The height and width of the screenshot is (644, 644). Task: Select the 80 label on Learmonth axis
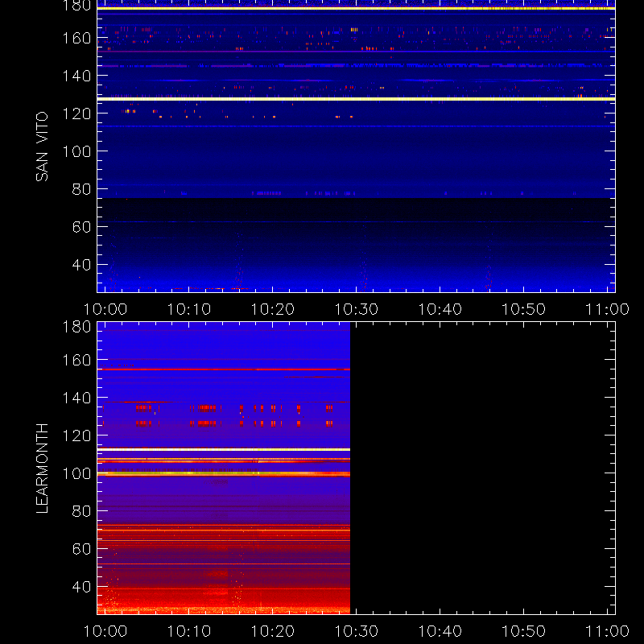point(81,511)
